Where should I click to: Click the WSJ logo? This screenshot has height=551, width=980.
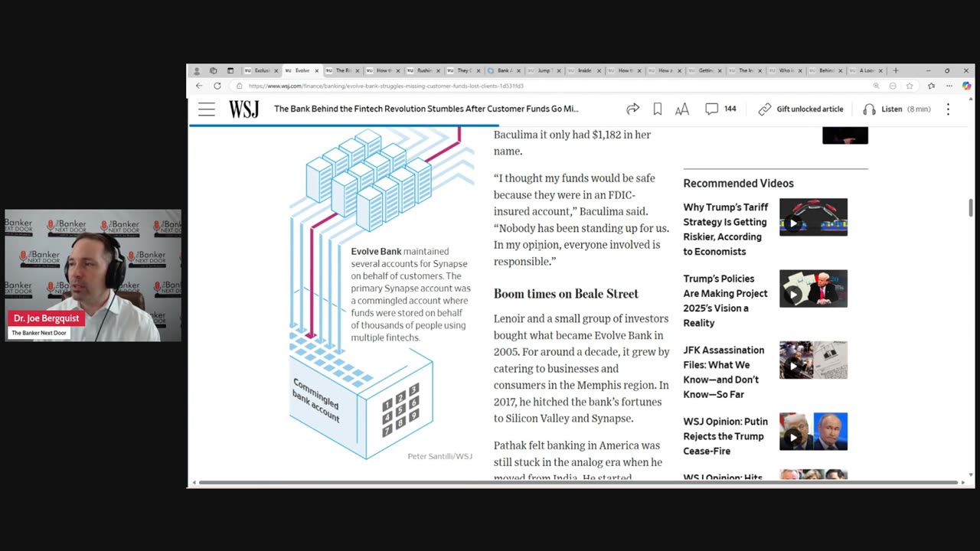point(243,109)
